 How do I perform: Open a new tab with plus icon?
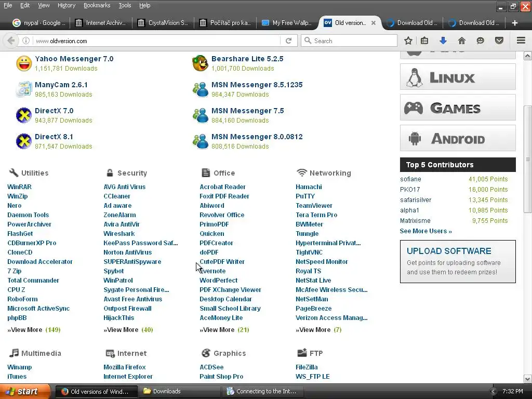coord(515,23)
